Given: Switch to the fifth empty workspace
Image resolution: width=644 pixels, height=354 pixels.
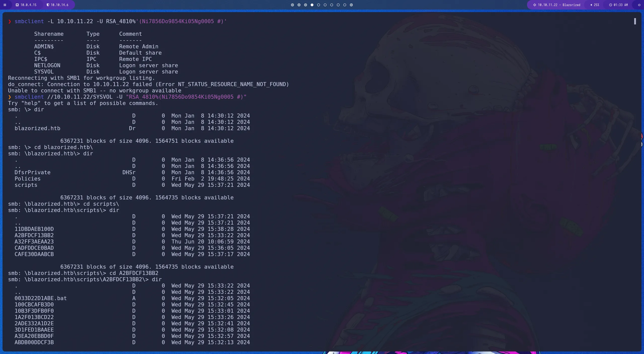Looking at the screenshot, I should click(318, 5).
